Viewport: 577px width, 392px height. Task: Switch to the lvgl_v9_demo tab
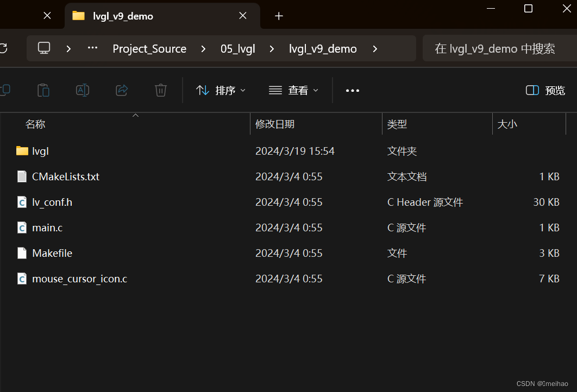162,16
